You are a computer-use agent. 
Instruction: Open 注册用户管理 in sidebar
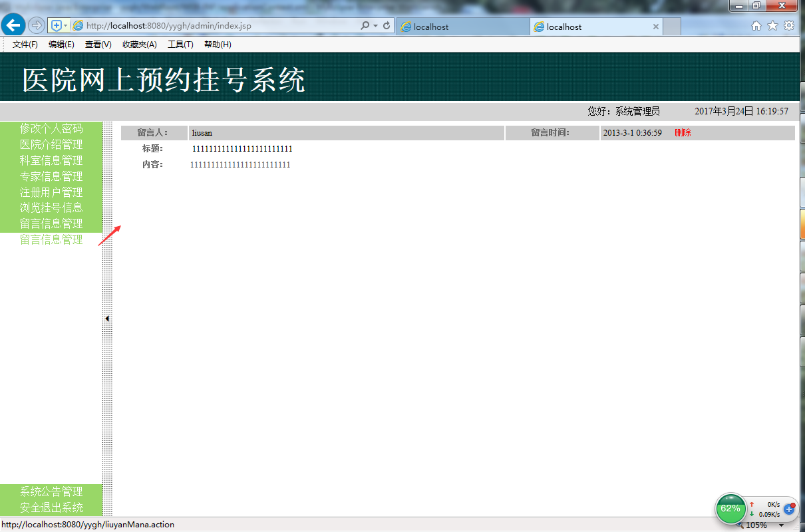(51, 192)
